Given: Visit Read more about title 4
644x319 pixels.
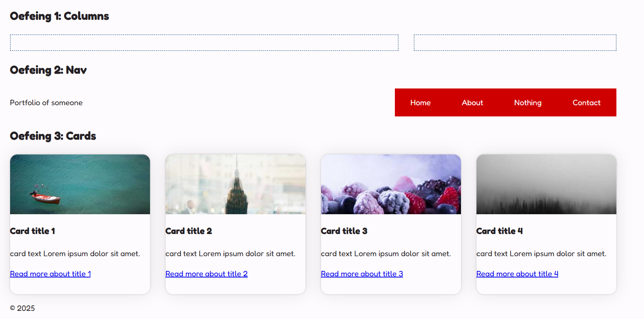Looking at the screenshot, I should point(517,274).
